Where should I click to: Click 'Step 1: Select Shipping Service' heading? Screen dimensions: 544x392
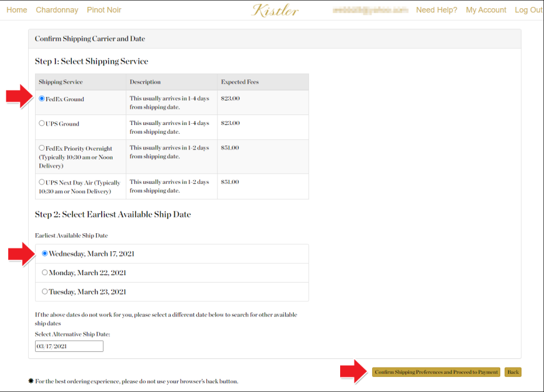point(91,61)
